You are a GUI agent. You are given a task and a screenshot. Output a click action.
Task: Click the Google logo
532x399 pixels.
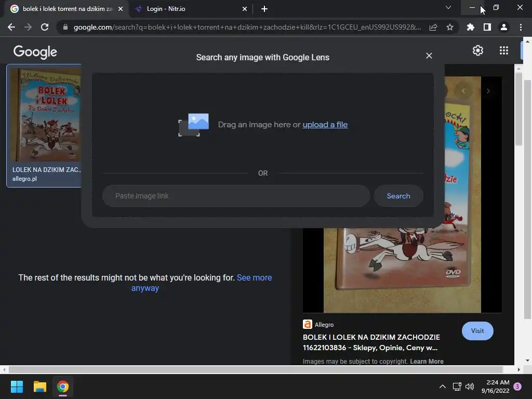click(x=35, y=52)
